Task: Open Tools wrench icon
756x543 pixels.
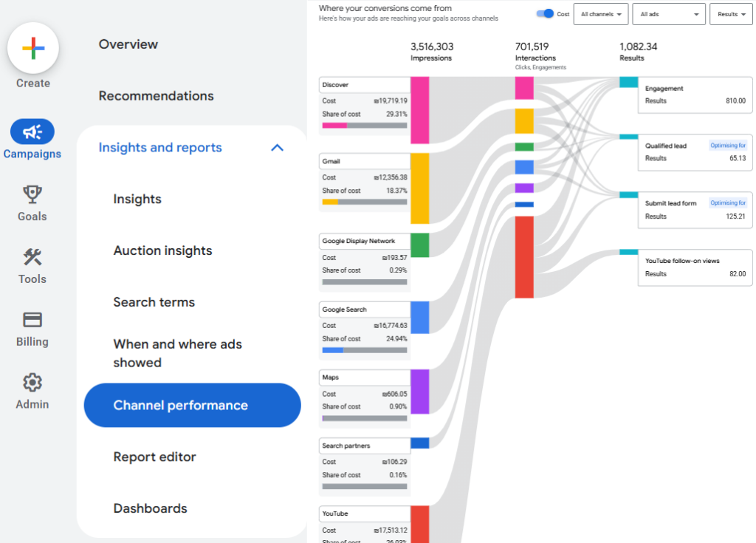Action: (x=32, y=257)
